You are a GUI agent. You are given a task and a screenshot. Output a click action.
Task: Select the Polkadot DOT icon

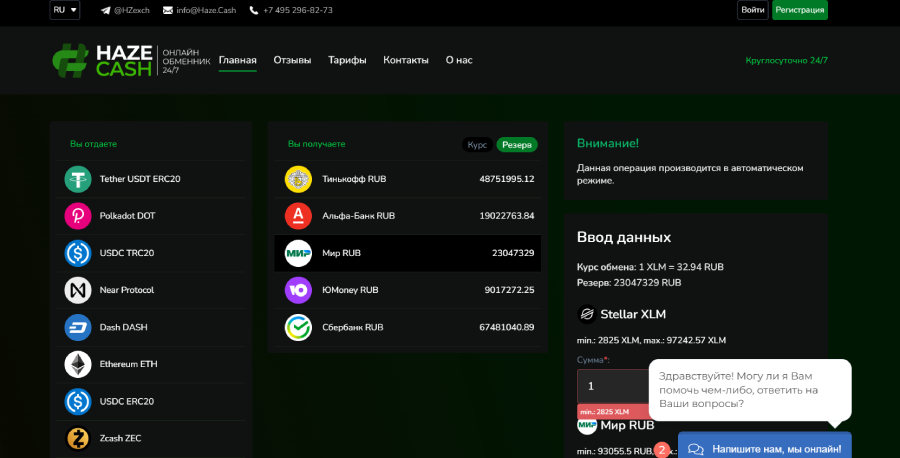[78, 216]
